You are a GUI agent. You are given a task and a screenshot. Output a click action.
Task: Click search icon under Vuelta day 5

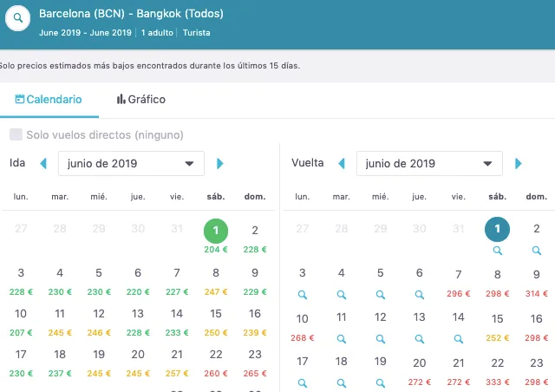tap(381, 295)
